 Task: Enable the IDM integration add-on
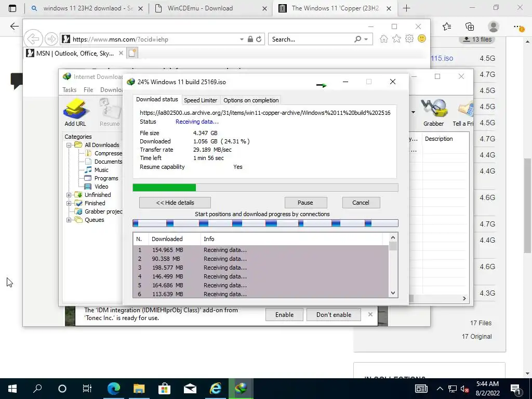(x=284, y=315)
